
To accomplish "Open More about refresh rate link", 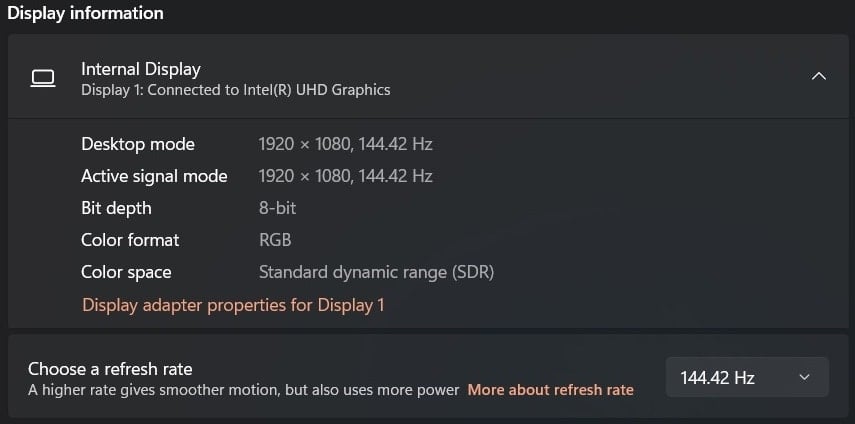I will [551, 390].
